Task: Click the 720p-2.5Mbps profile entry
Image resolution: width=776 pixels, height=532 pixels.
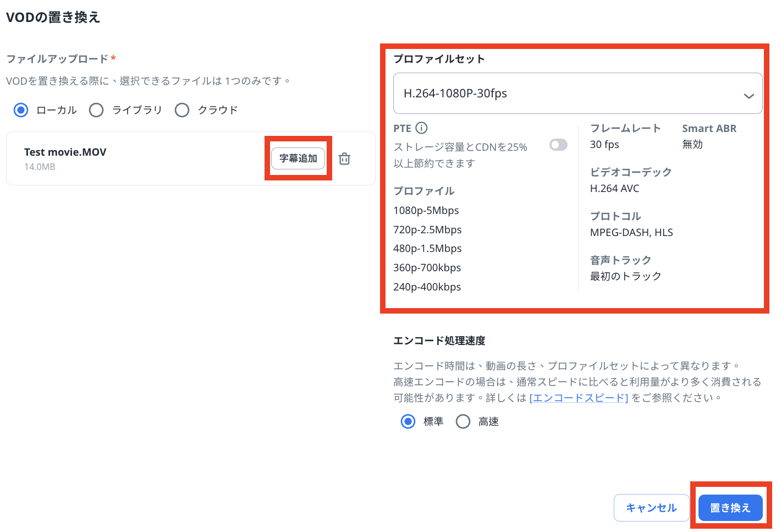Action: pos(427,230)
